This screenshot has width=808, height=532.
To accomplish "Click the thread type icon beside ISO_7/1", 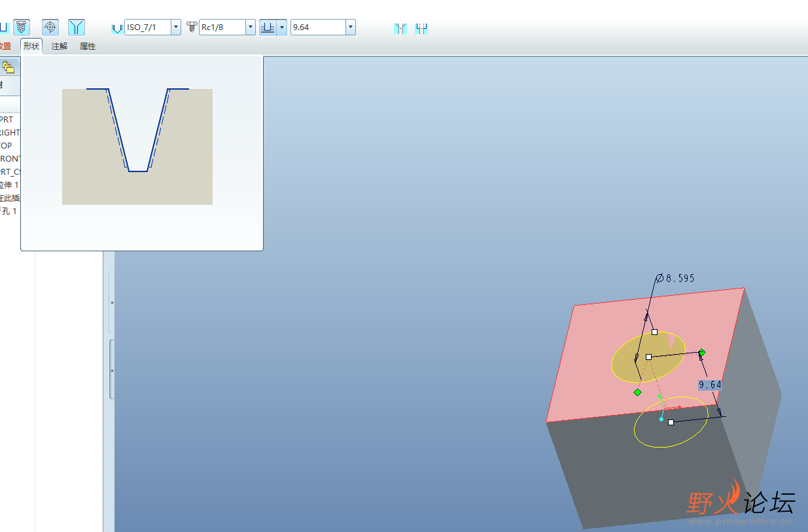I will (117, 28).
